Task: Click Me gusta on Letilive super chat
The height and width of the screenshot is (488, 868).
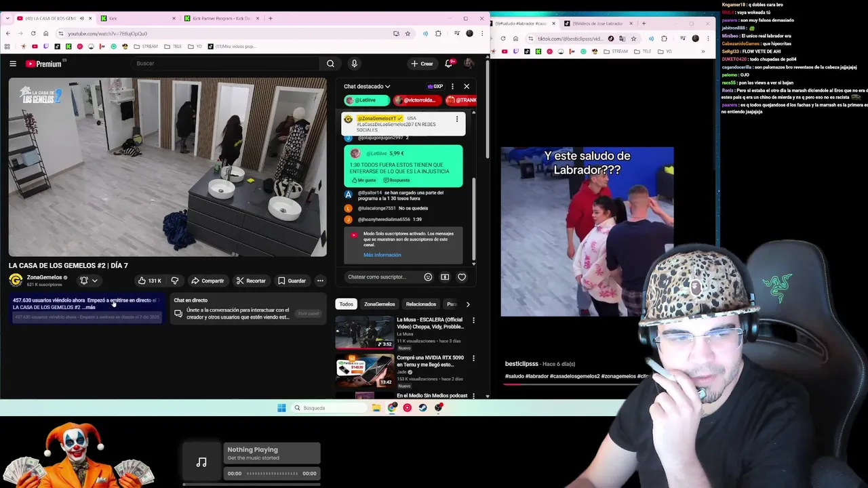Action: click(x=364, y=180)
